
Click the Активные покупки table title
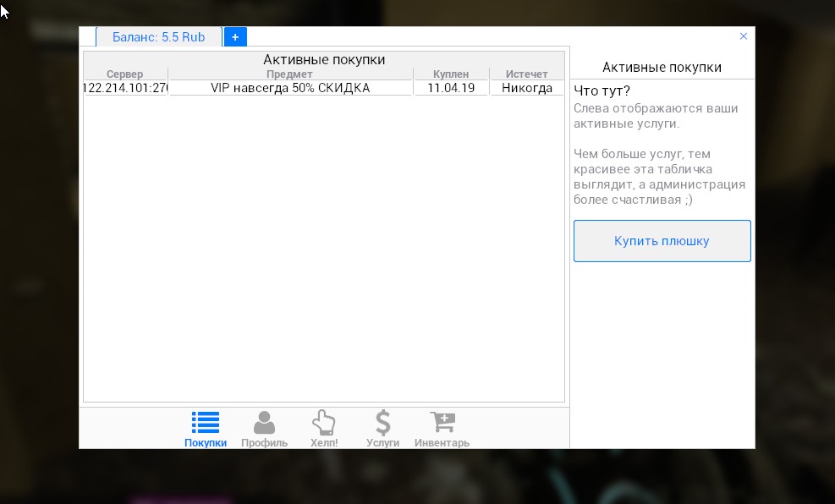click(324, 59)
